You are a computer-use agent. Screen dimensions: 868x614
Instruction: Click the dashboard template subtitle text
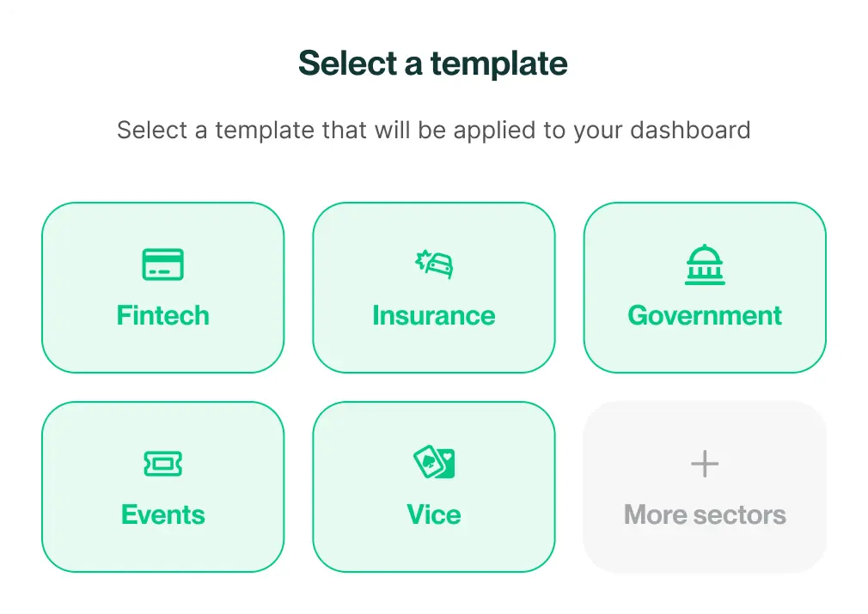tap(433, 131)
